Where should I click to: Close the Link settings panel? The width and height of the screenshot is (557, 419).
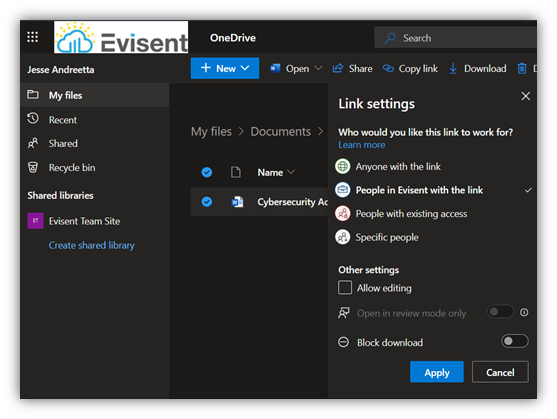(526, 96)
